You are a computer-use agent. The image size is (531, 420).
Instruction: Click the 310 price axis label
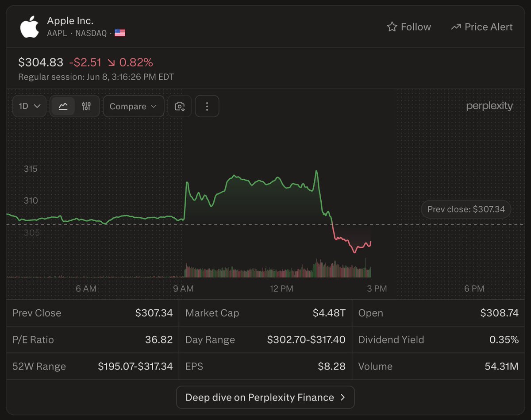pyautogui.click(x=31, y=200)
